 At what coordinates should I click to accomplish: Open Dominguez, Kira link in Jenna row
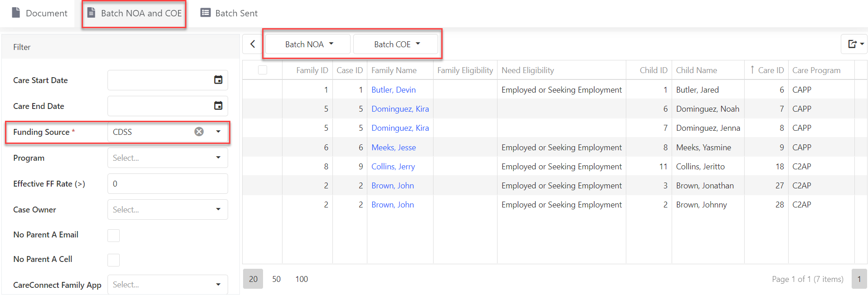tap(400, 128)
